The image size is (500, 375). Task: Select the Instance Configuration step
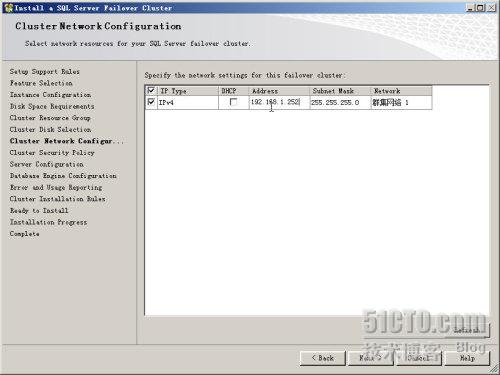click(x=50, y=95)
